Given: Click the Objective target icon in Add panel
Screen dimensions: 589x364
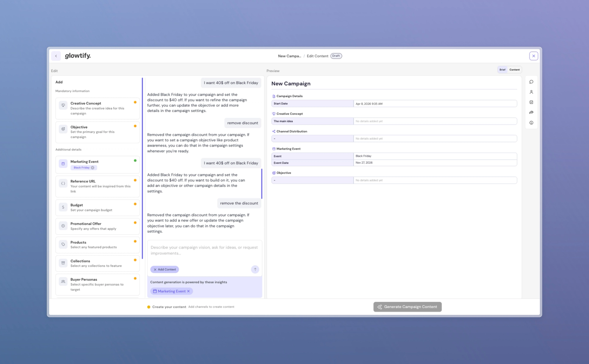Looking at the screenshot, I should [x=63, y=129].
